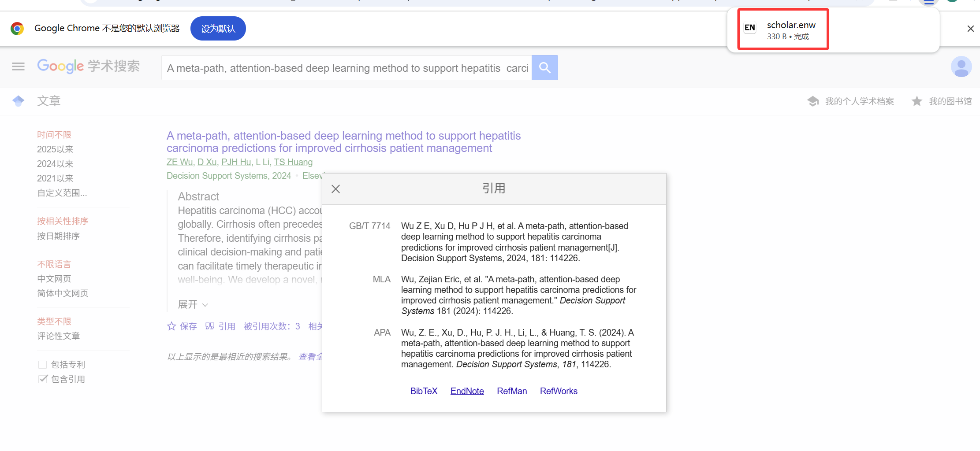This screenshot has width=980, height=451.
Task: Sort results 按日期排序
Action: pos(58,236)
